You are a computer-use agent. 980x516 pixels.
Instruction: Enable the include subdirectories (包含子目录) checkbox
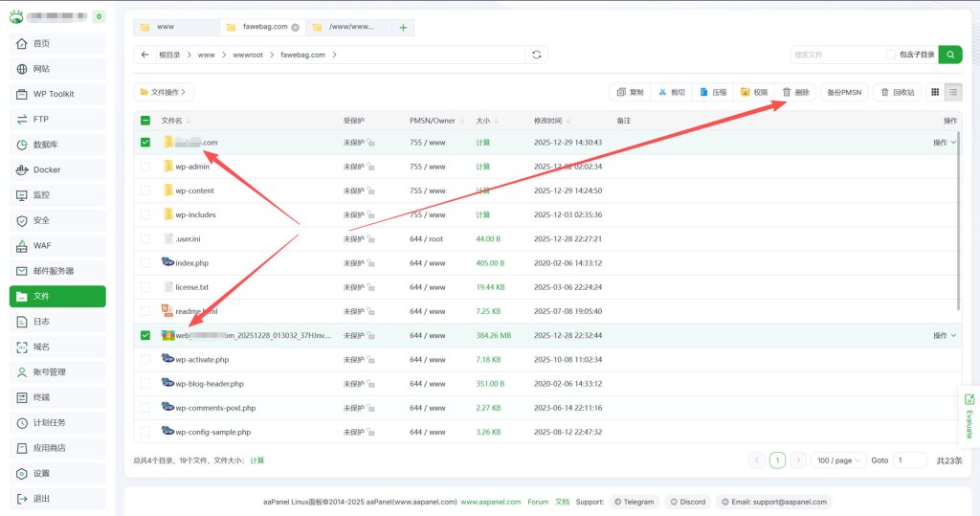click(891, 55)
